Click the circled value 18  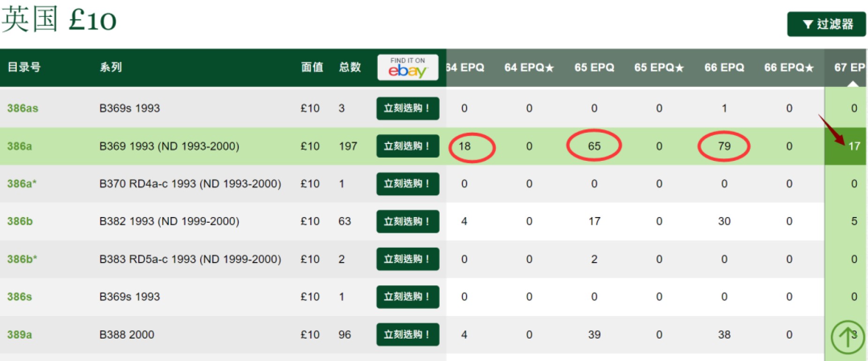pyautogui.click(x=464, y=146)
